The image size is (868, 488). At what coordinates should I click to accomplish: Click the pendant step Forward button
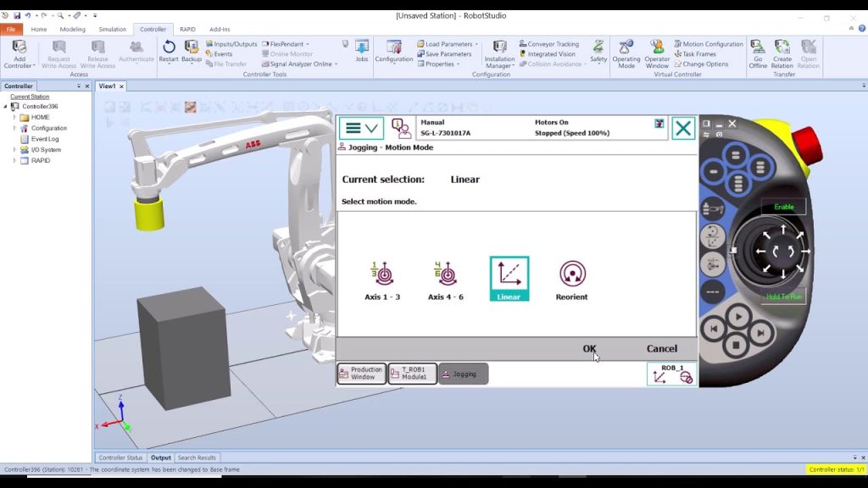coord(760,332)
